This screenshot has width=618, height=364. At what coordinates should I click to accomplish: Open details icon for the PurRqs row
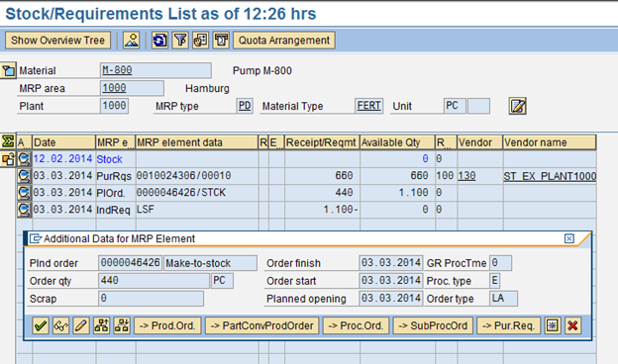pyautogui.click(x=24, y=176)
